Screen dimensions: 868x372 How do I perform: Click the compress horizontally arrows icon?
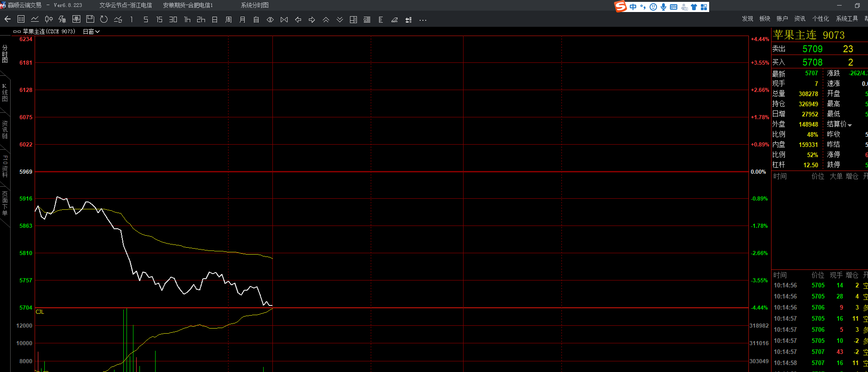pyautogui.click(x=284, y=19)
